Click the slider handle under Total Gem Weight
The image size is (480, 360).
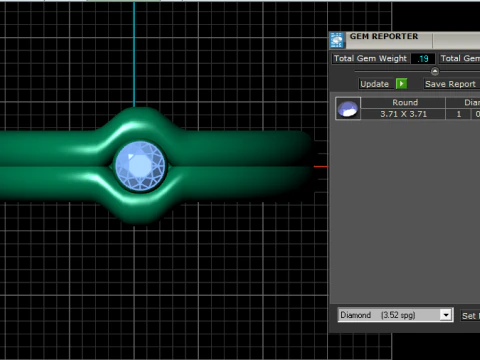(x=435, y=71)
